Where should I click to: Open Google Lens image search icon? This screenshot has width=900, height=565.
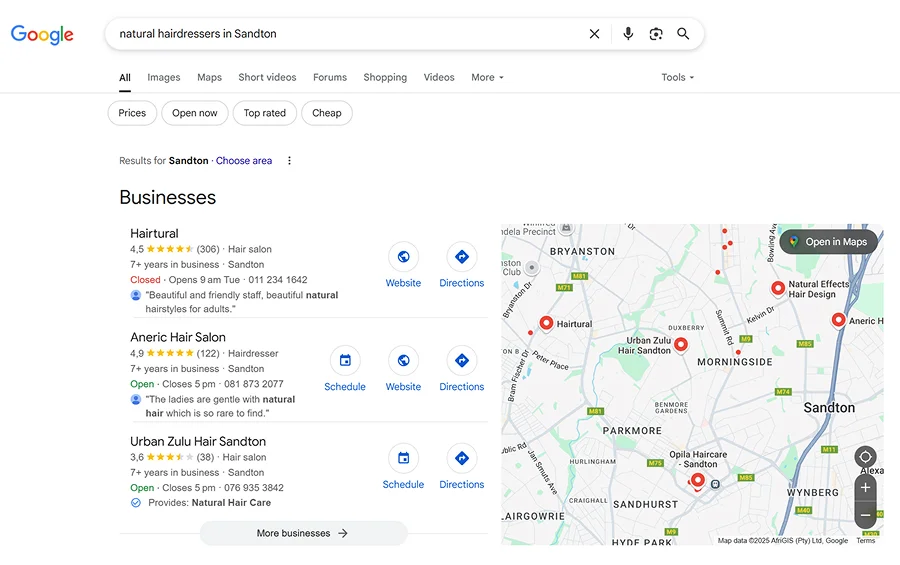click(655, 34)
